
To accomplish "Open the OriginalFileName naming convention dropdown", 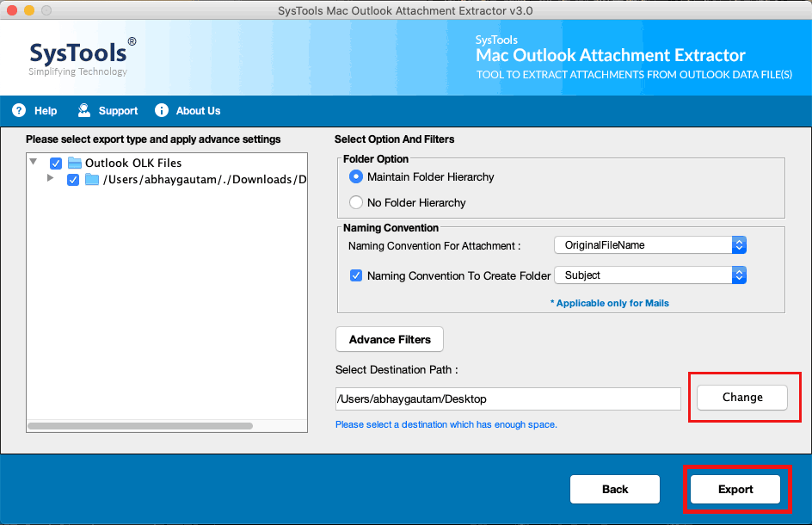I will click(x=650, y=245).
